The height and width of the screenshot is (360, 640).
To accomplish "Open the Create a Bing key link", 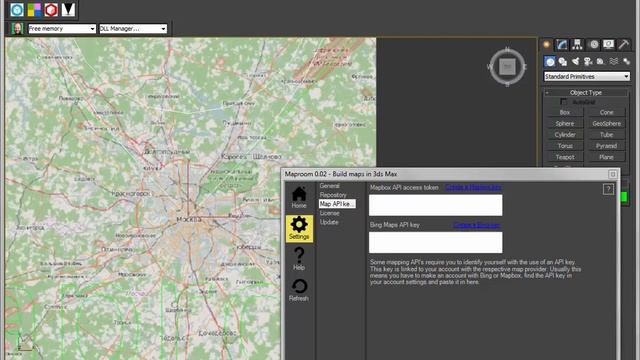I will [476, 225].
